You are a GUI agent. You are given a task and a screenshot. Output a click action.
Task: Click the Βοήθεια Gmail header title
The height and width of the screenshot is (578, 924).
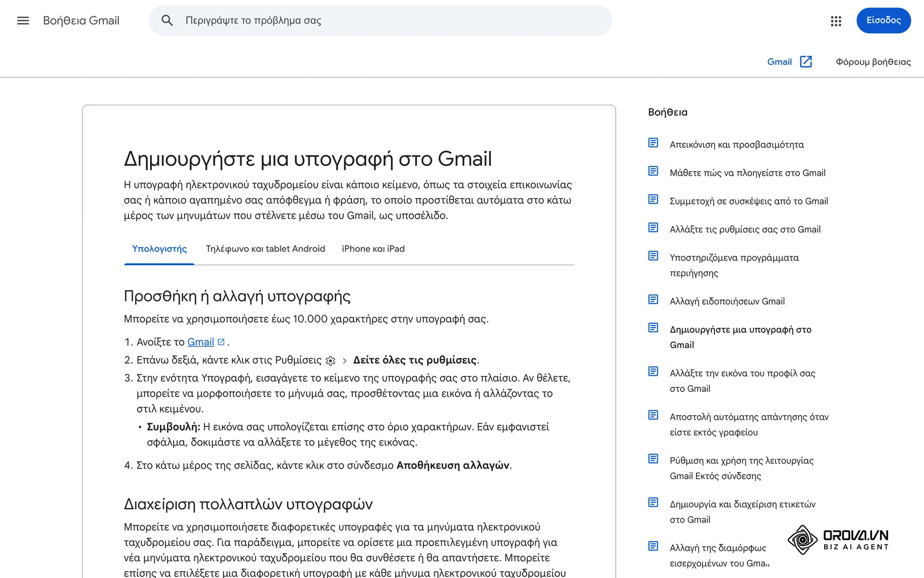tap(81, 21)
